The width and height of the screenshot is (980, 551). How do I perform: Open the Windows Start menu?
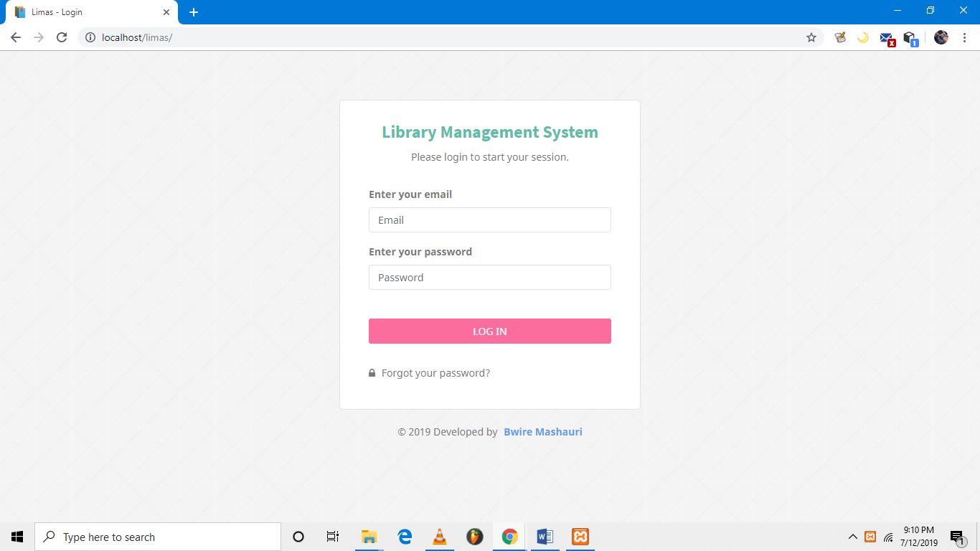17,537
